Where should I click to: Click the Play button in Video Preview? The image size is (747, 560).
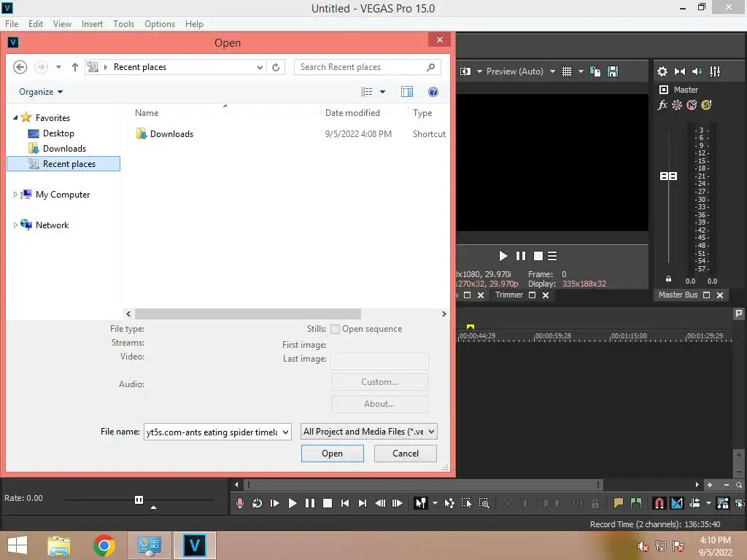tap(503, 256)
